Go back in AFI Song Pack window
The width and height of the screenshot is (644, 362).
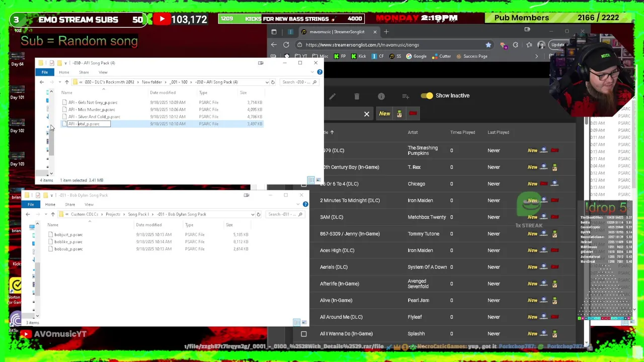tap(42, 82)
